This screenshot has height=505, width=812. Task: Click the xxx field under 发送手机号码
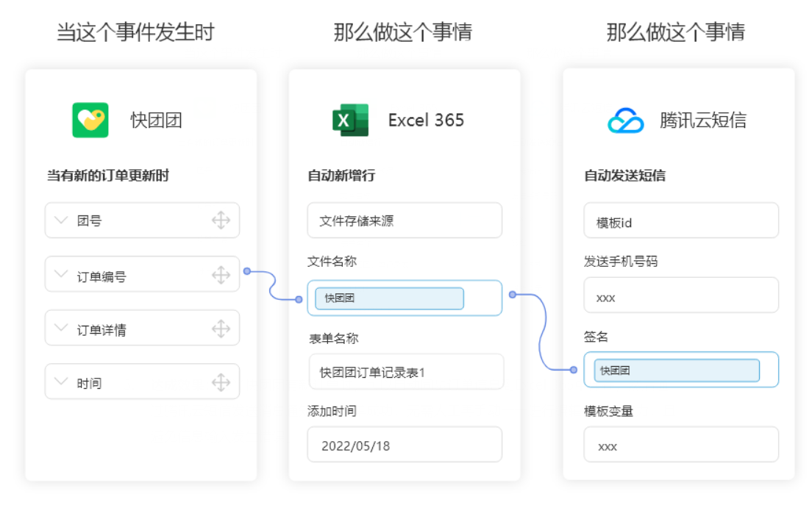tap(681, 295)
